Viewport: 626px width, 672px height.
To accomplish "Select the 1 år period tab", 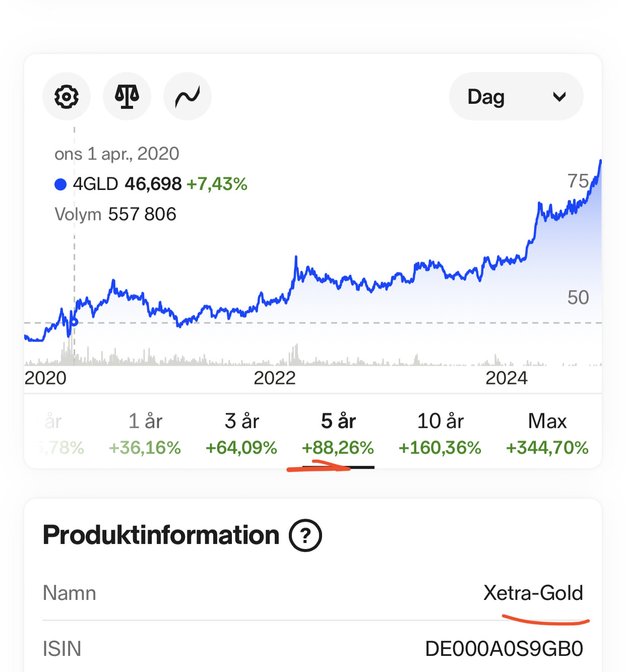I will pyautogui.click(x=145, y=434).
